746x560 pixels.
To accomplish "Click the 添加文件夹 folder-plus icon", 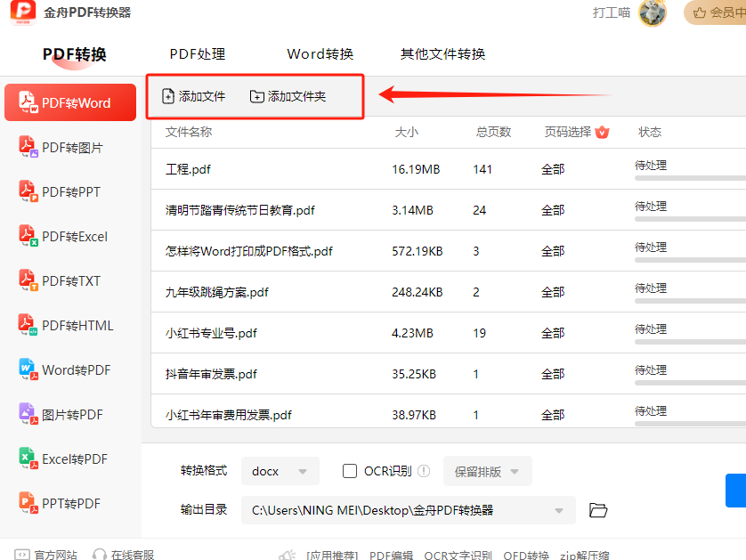I will click(x=257, y=96).
